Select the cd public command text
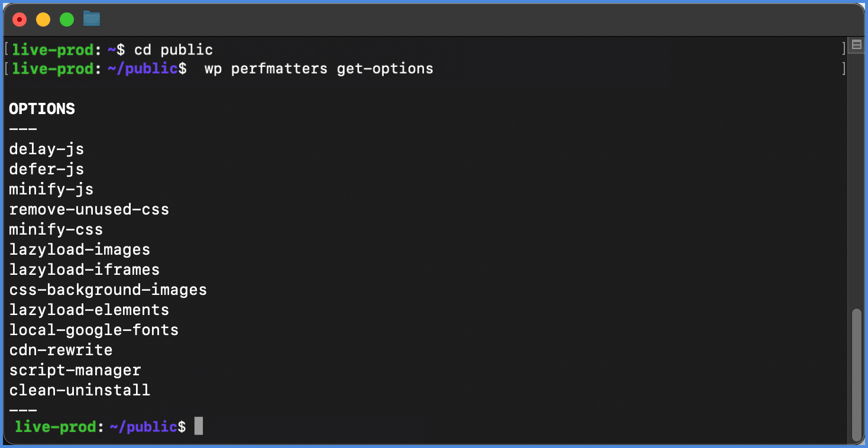868x448 pixels. (x=175, y=50)
